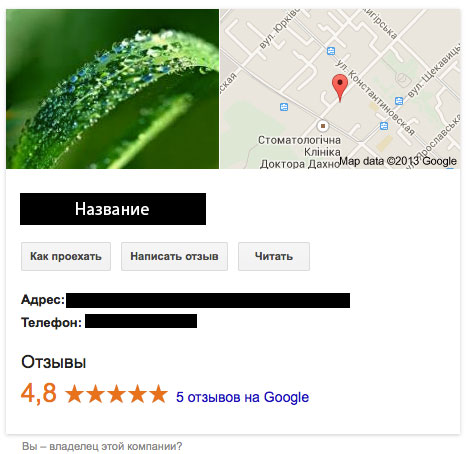Screen dimensions: 468x454
Task: Click blue business icon below Константиновская label end
Action: (384, 126)
